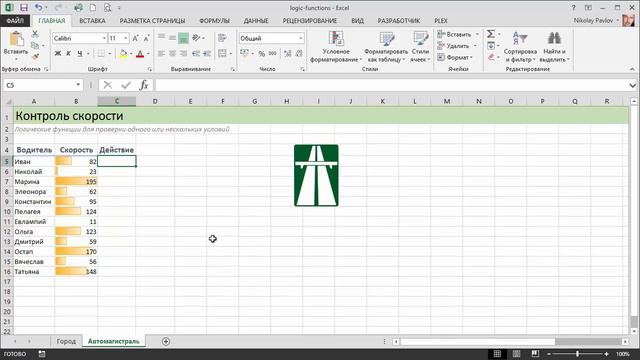The width and height of the screenshot is (640, 360).
Task: Open the Общий number format dropdown
Action: pyautogui.click(x=301, y=38)
